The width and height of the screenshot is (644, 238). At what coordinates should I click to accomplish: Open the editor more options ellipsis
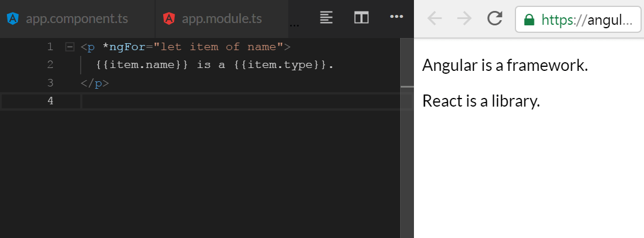point(396,16)
